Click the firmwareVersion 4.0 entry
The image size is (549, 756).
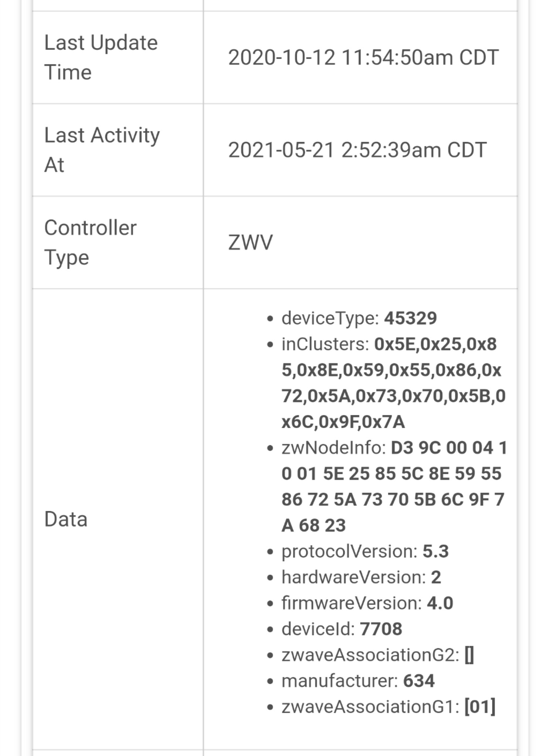coord(367,603)
